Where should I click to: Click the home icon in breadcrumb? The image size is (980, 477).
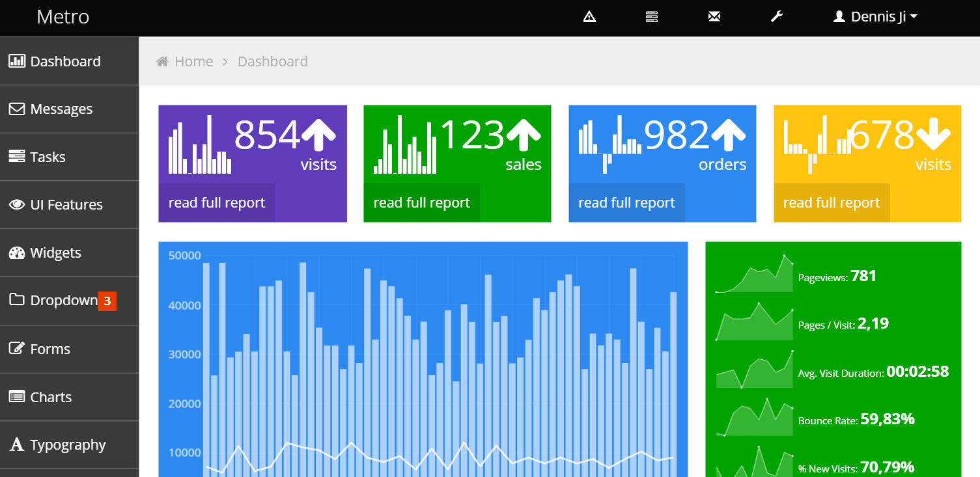163,62
